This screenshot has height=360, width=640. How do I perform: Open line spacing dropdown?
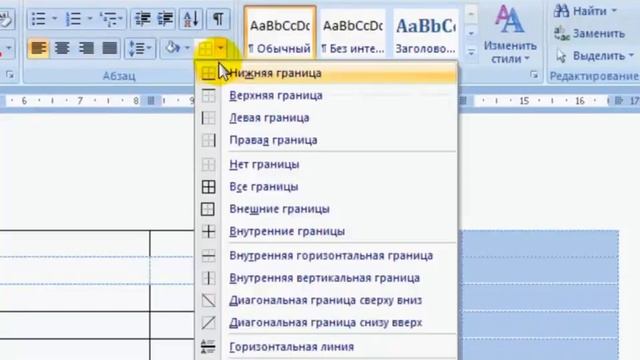click(140, 48)
